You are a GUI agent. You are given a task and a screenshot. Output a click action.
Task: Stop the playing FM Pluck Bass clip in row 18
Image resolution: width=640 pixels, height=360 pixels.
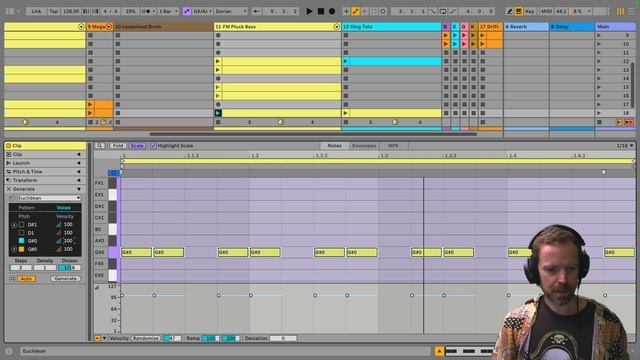[218, 113]
